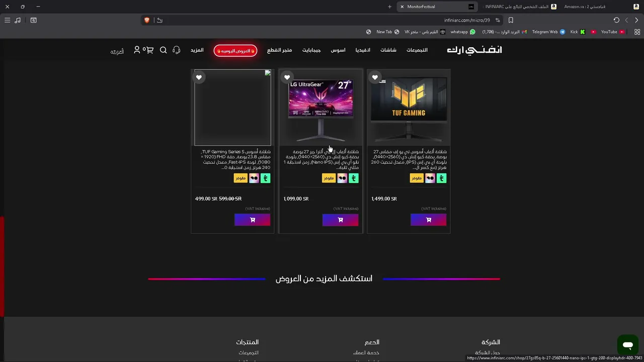The width and height of the screenshot is (644, 362).
Task: Favorite the TUF Gaming Series 5 heart icon
Action: pos(199,77)
